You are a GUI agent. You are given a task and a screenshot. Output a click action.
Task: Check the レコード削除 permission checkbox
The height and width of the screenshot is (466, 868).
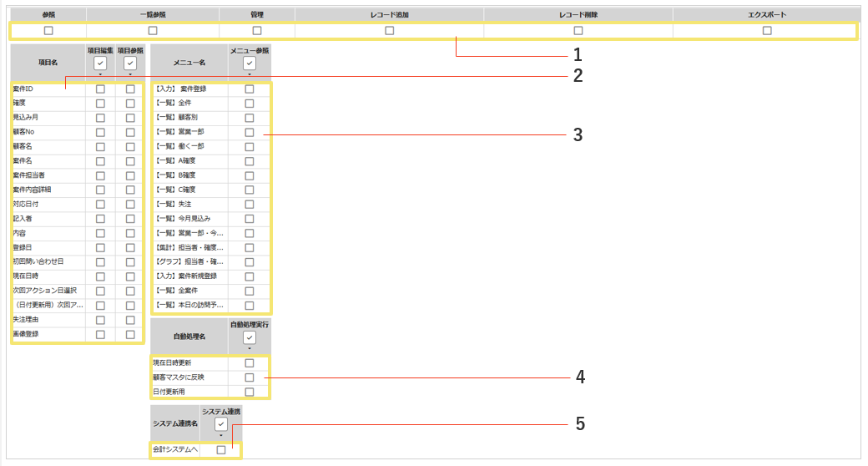point(578,30)
